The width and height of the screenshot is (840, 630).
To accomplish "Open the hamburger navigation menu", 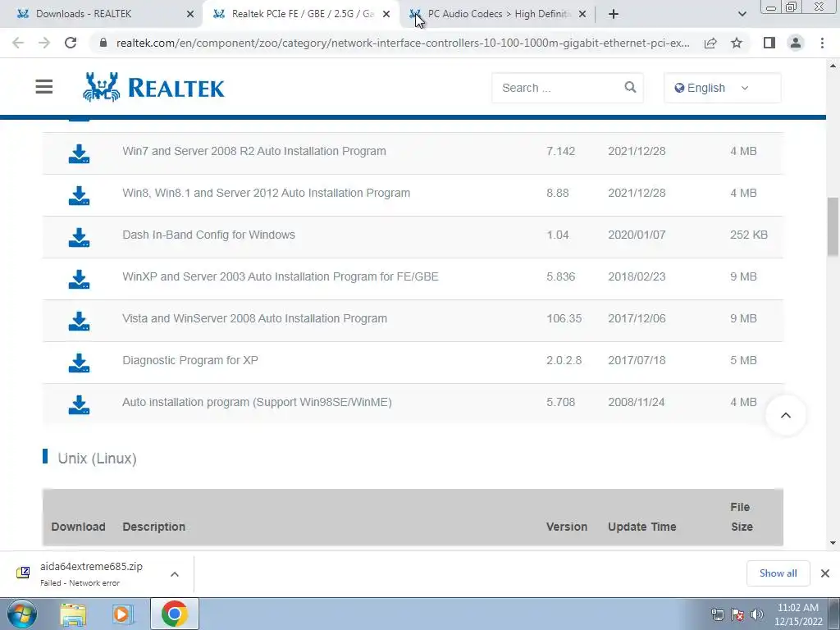I will pyautogui.click(x=44, y=87).
